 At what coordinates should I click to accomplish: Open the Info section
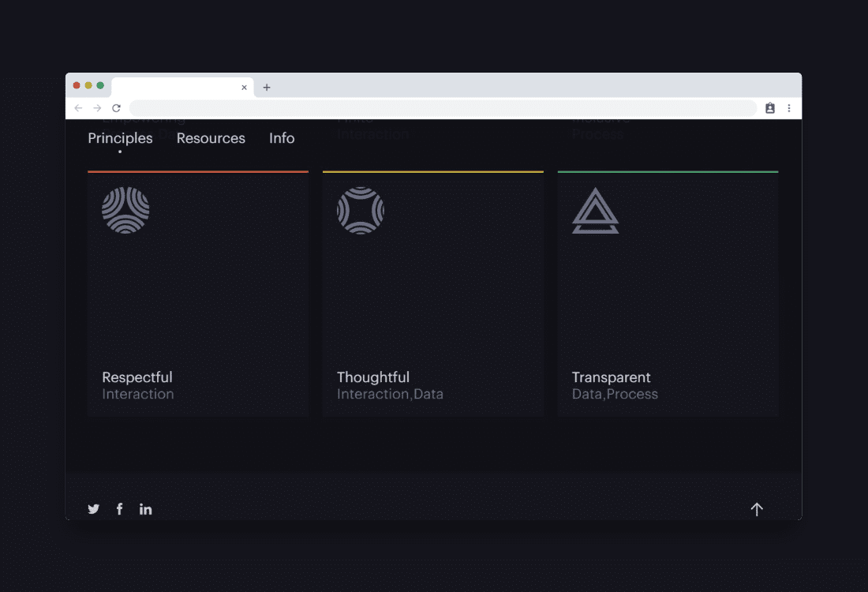(282, 138)
